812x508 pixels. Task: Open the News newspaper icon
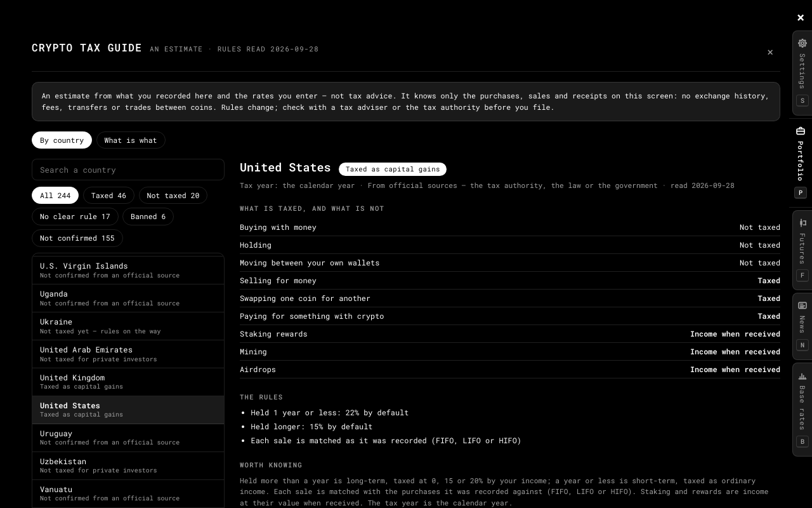pos(802,305)
